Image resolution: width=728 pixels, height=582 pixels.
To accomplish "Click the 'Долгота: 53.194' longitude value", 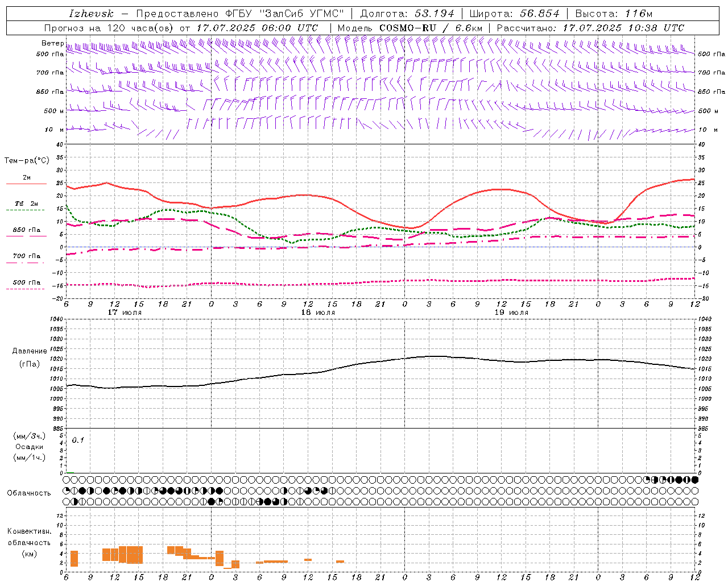I will pyautogui.click(x=407, y=14).
